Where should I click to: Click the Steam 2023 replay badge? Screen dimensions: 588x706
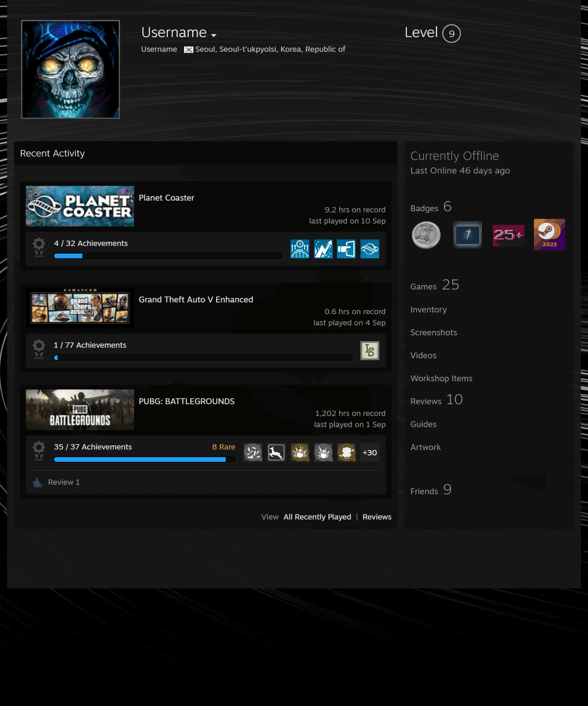pos(549,235)
